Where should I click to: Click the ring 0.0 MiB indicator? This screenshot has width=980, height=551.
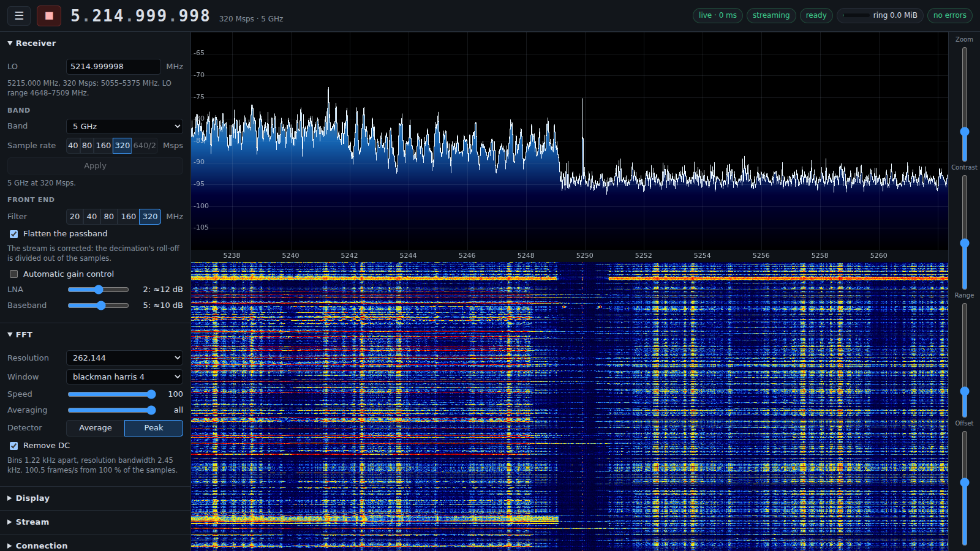point(880,15)
